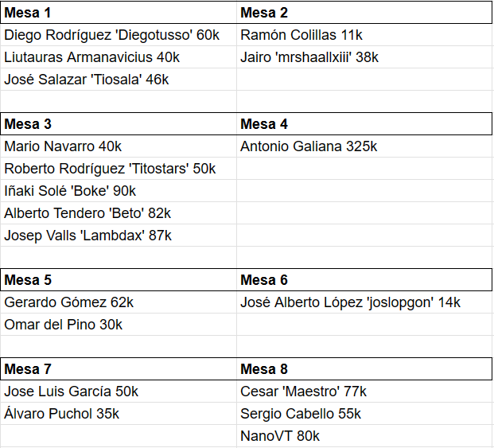Click the Mario Navarro 40k cell

coord(119,146)
